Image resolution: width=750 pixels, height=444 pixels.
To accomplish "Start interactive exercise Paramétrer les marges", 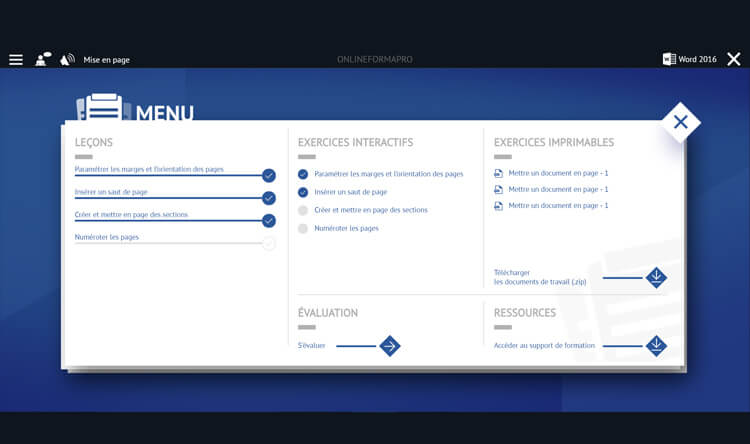I will 388,174.
